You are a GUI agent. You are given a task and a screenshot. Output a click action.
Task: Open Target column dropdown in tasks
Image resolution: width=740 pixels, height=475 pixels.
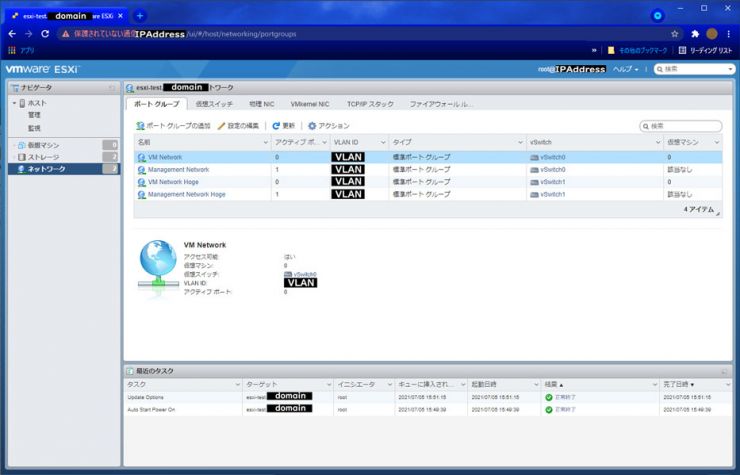(329, 385)
